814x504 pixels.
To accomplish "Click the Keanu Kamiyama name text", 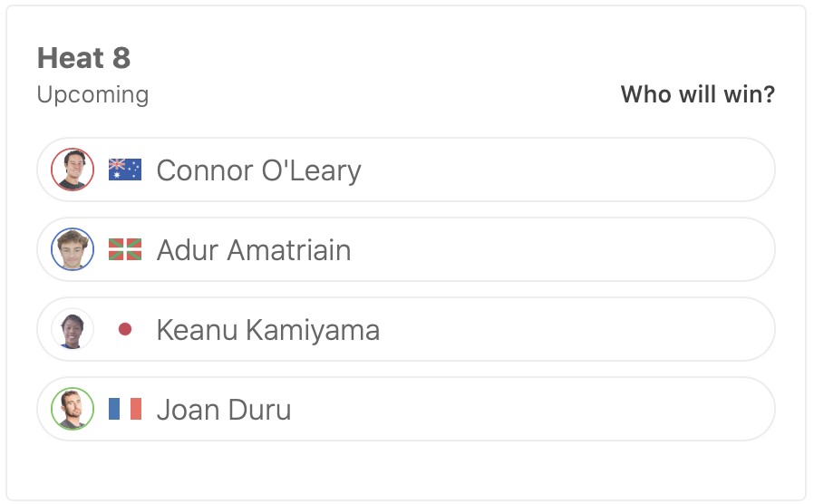I will pyautogui.click(x=267, y=330).
